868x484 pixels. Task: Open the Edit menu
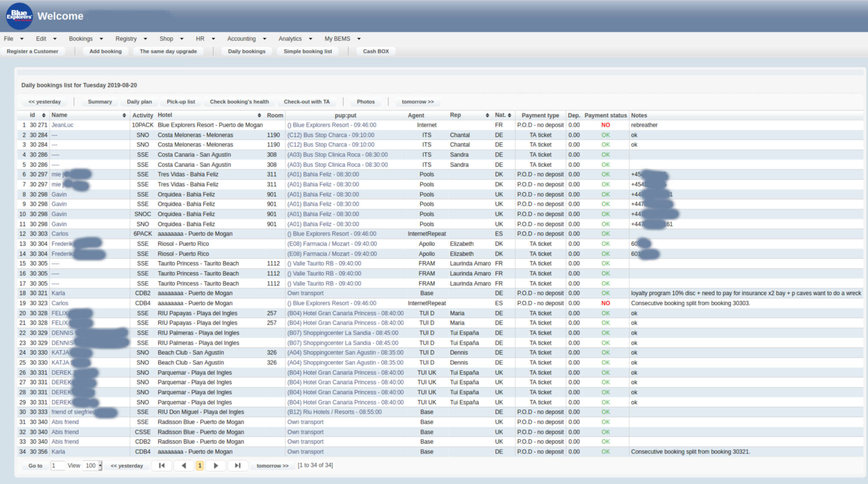coord(46,39)
